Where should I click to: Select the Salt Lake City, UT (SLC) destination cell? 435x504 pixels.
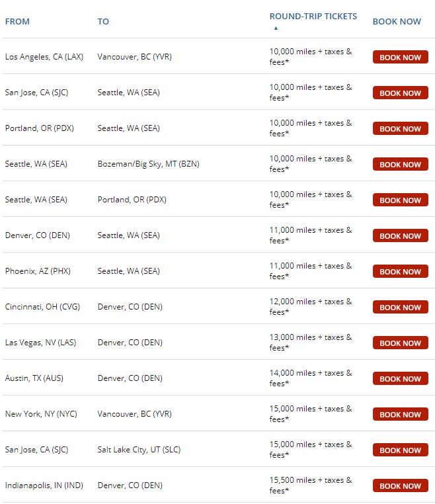click(x=139, y=450)
